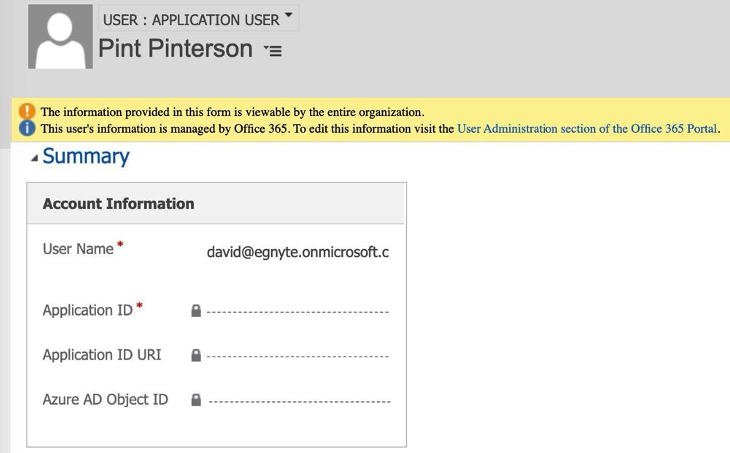Click the orange warning icon in notification bar
This screenshot has width=730, height=453.
click(x=27, y=111)
